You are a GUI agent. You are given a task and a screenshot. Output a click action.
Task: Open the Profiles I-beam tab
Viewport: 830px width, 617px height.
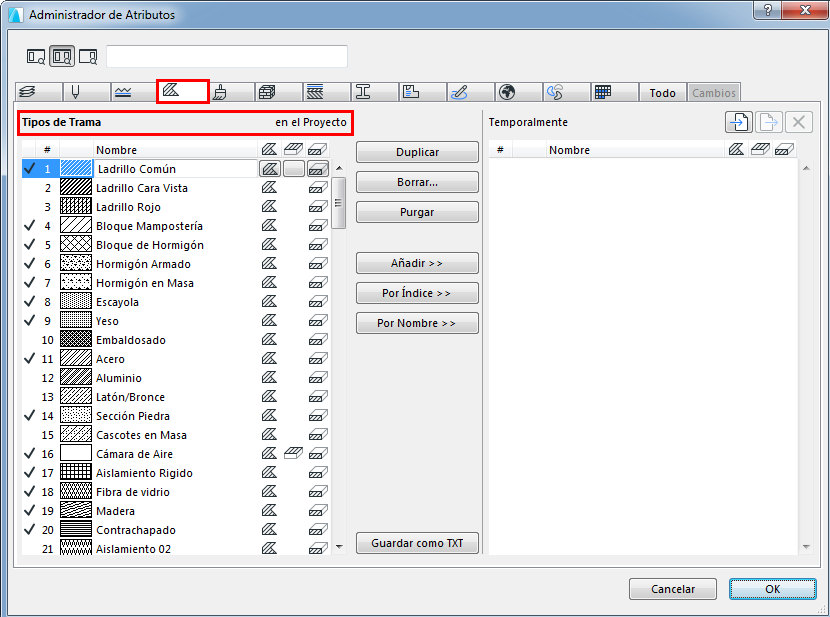pos(375,92)
